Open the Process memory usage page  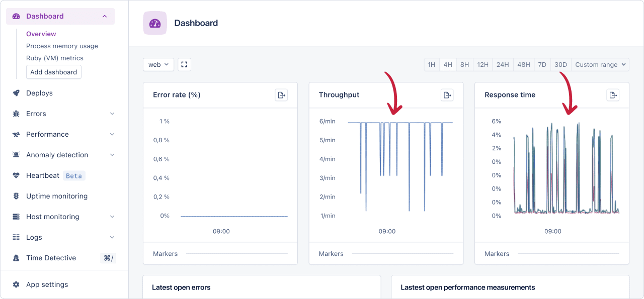[x=62, y=46]
